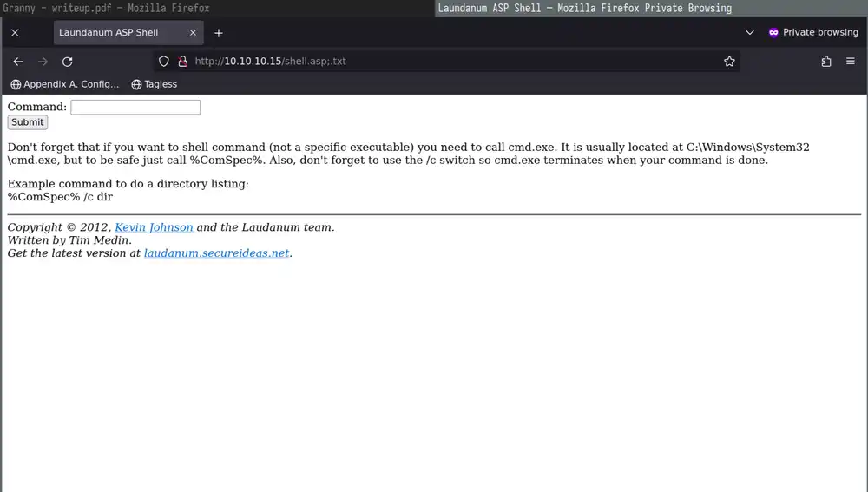Visit laudanum.secureideas.net link
Screen dimensions: 868x492
216,253
